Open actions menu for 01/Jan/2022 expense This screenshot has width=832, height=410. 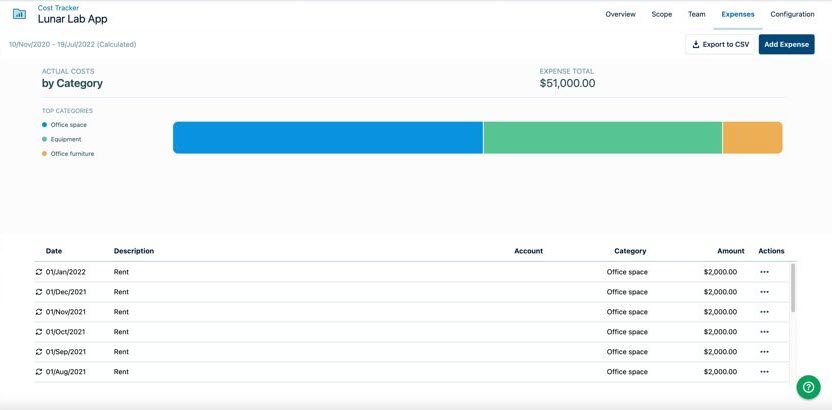coord(764,272)
